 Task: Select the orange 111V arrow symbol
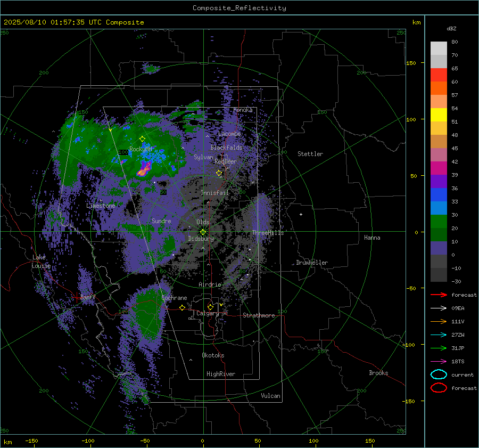click(x=439, y=321)
